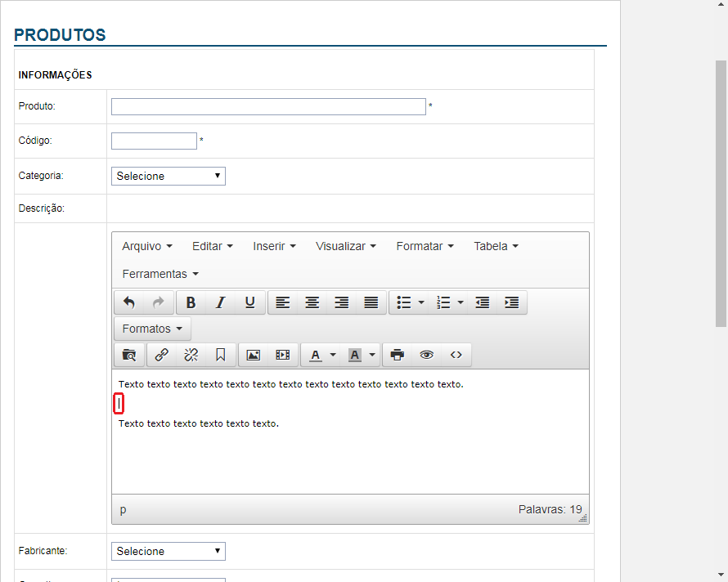Add an anchor bookmark
Viewport: 728px width, 582px height.
pyautogui.click(x=220, y=355)
